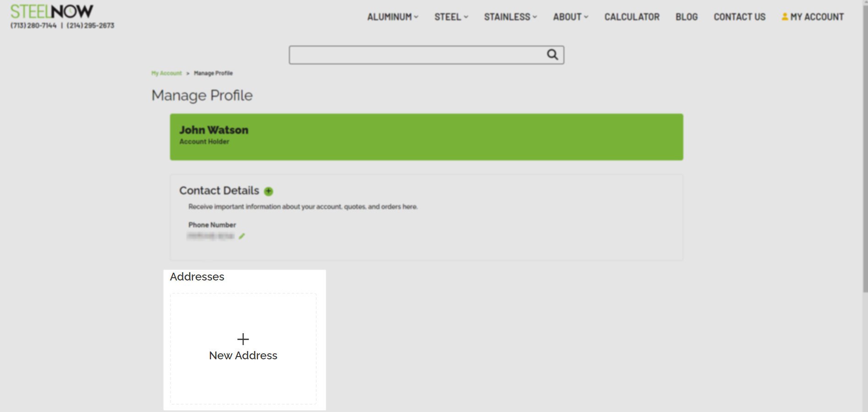Click the SteelNow logo
The height and width of the screenshot is (412, 868).
(x=52, y=11)
